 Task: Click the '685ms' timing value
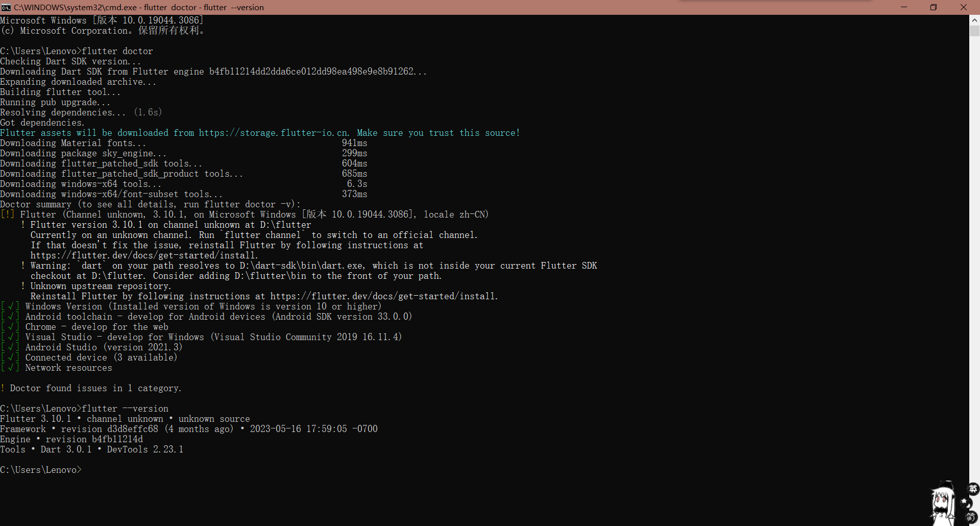click(x=355, y=174)
